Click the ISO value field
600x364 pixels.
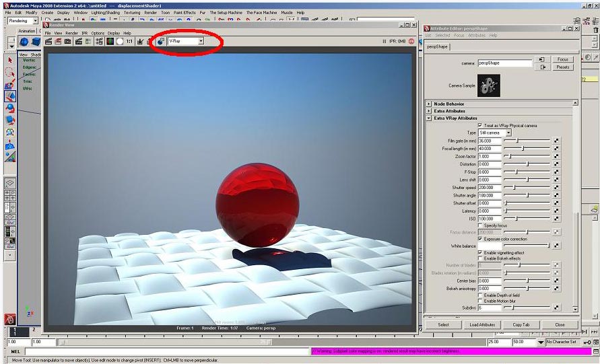[490, 219]
